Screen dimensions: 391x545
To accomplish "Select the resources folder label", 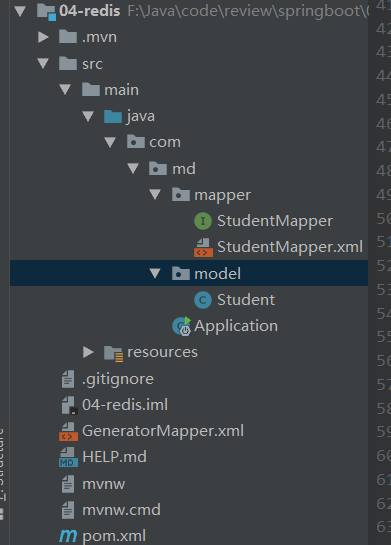I will 162,352.
